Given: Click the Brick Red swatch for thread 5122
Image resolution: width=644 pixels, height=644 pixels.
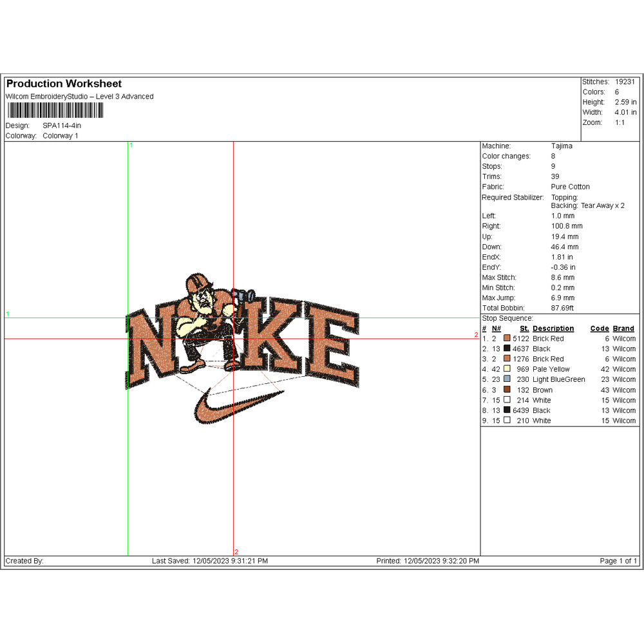Looking at the screenshot, I should click(x=507, y=339).
